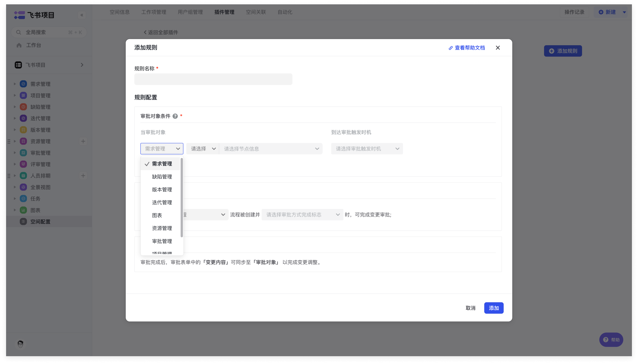Select 图表 in the dropdown list

tap(160, 215)
